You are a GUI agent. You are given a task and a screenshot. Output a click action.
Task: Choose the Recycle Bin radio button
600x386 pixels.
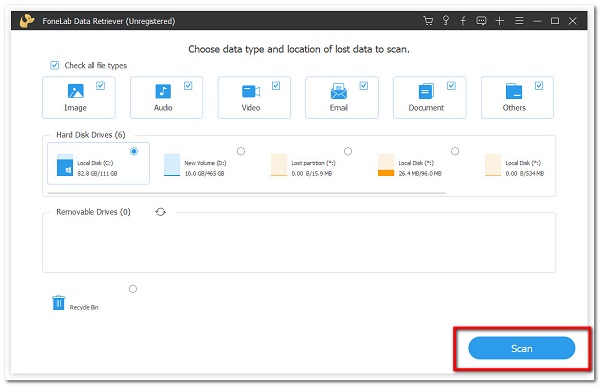tap(133, 289)
